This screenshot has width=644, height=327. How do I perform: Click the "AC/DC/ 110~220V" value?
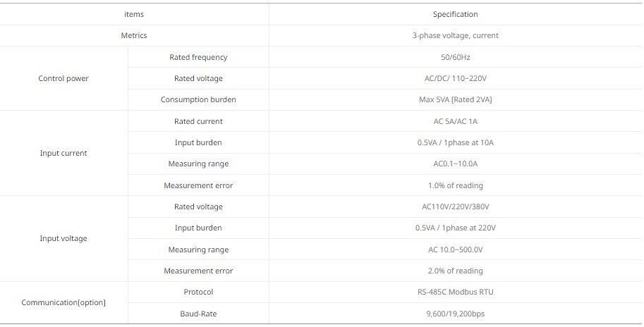pyautogui.click(x=455, y=78)
